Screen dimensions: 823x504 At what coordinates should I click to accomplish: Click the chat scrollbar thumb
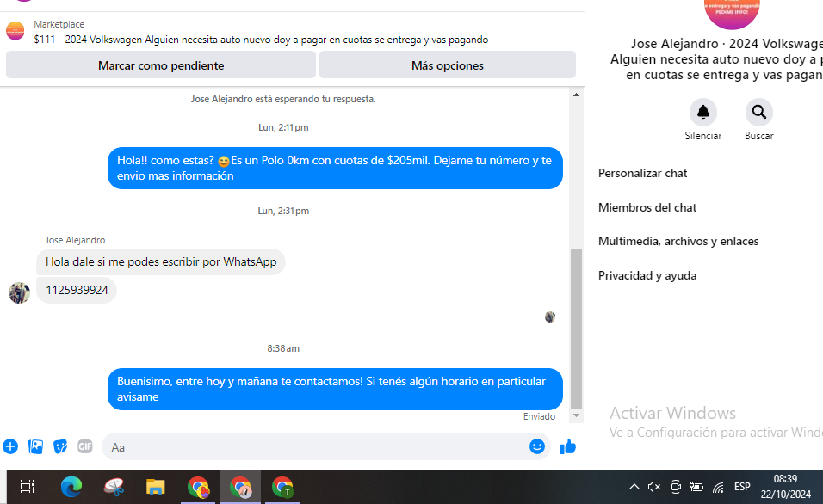(576, 329)
